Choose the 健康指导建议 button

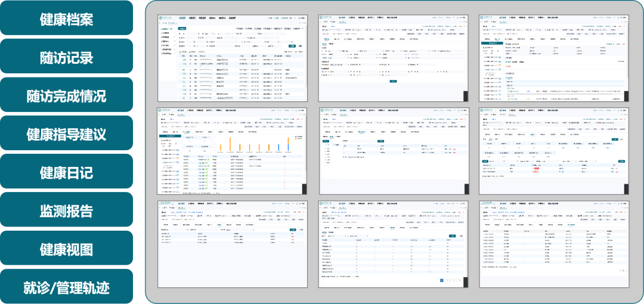66,134
